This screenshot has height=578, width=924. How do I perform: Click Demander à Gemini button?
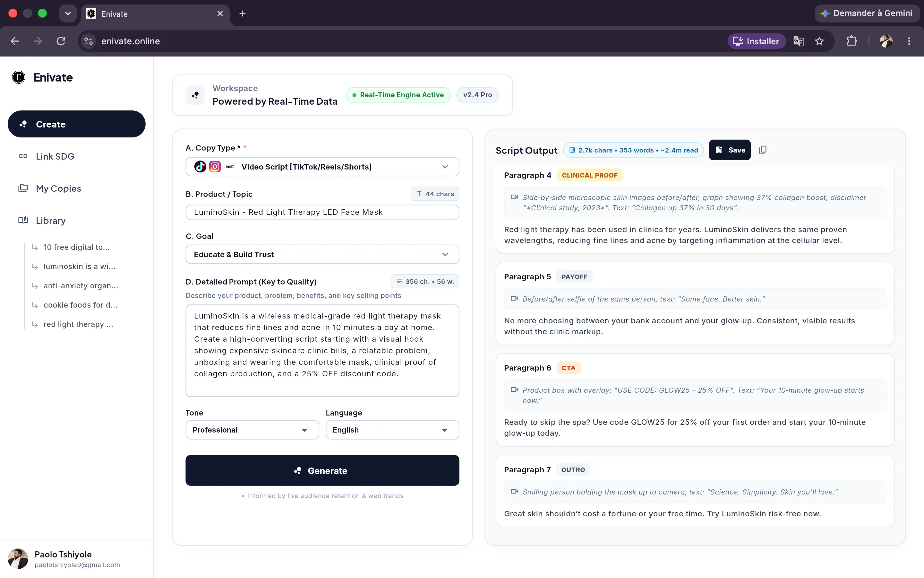pos(867,13)
